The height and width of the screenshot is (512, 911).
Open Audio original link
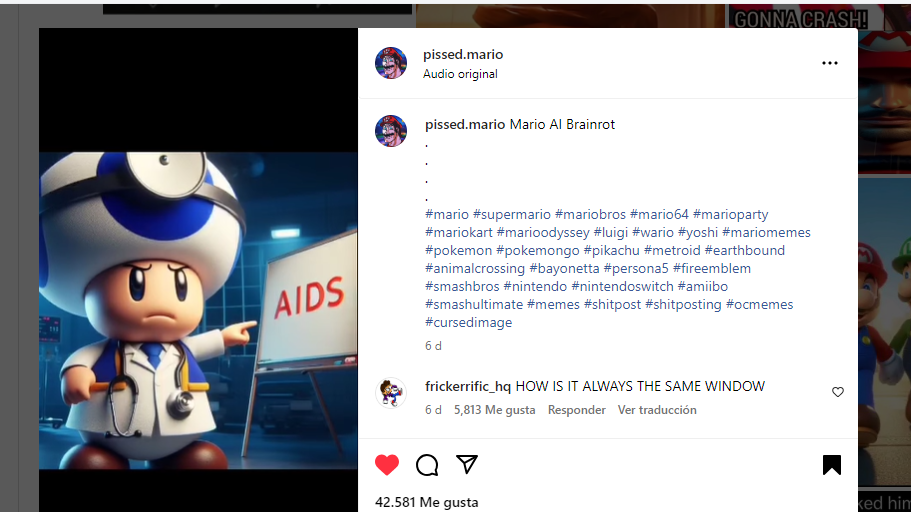pyautogui.click(x=460, y=74)
